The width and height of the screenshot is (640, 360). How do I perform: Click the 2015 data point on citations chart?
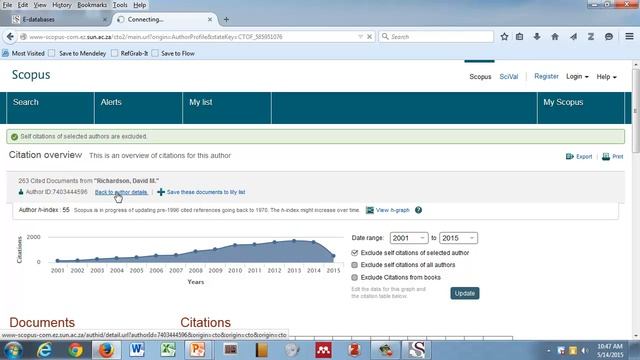click(x=333, y=256)
